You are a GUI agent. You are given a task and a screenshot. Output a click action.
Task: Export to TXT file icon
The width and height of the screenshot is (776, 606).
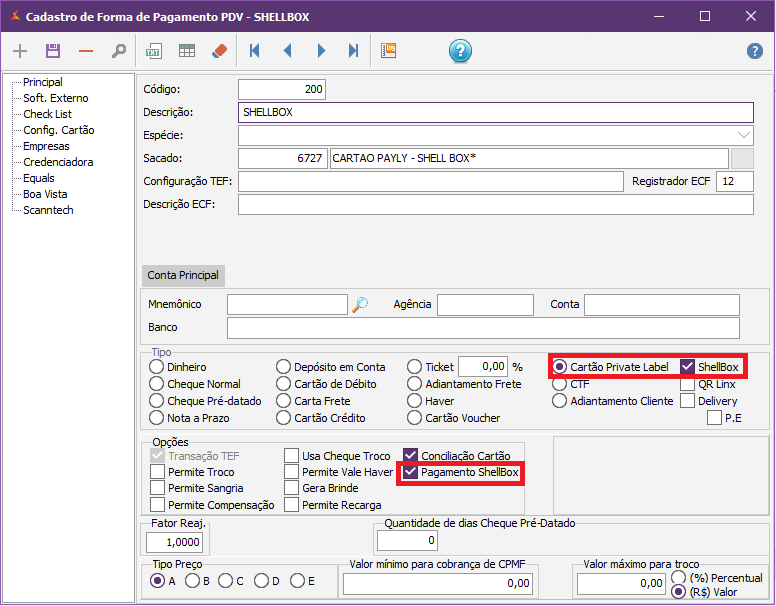pyautogui.click(x=153, y=51)
